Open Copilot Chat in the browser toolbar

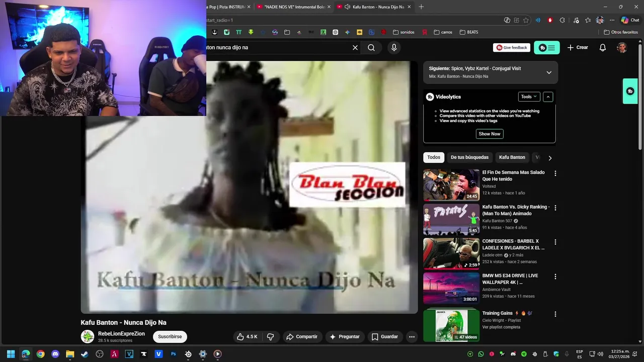[x=630, y=20]
